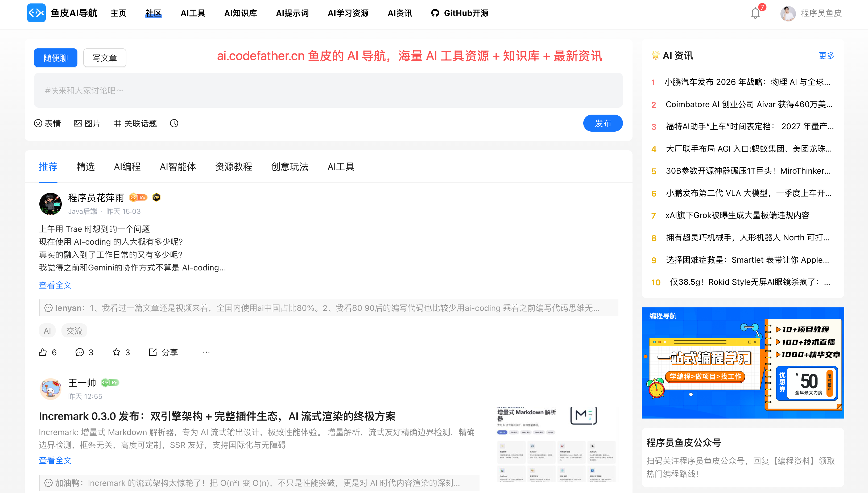Click the 分享 share icon
868x493 pixels.
(x=153, y=352)
